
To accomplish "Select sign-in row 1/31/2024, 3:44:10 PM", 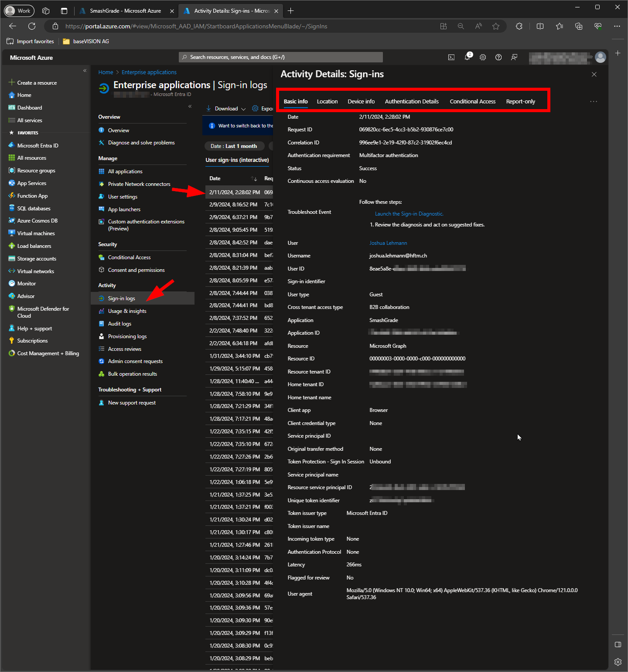I will [239, 356].
